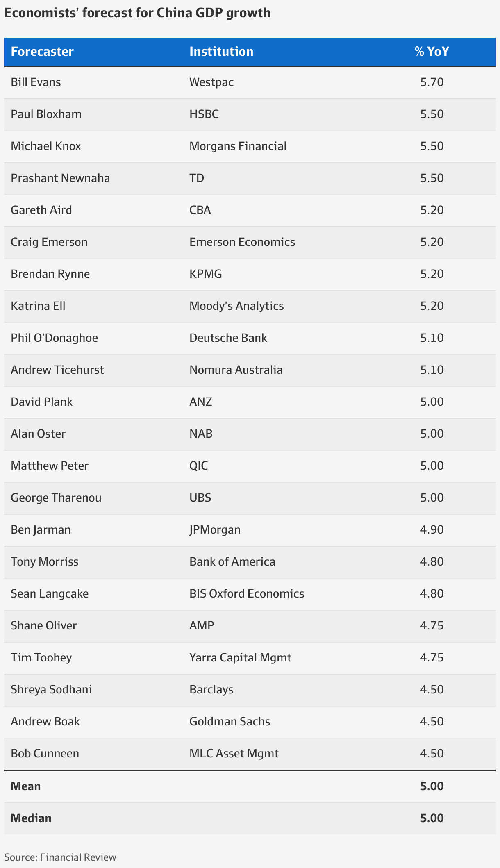Click the JPMorgan institution cell
The image size is (500, 868).
[x=215, y=530]
